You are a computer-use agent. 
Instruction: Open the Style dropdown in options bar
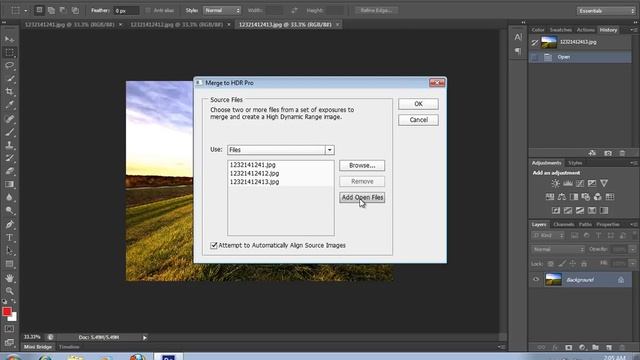(222, 11)
